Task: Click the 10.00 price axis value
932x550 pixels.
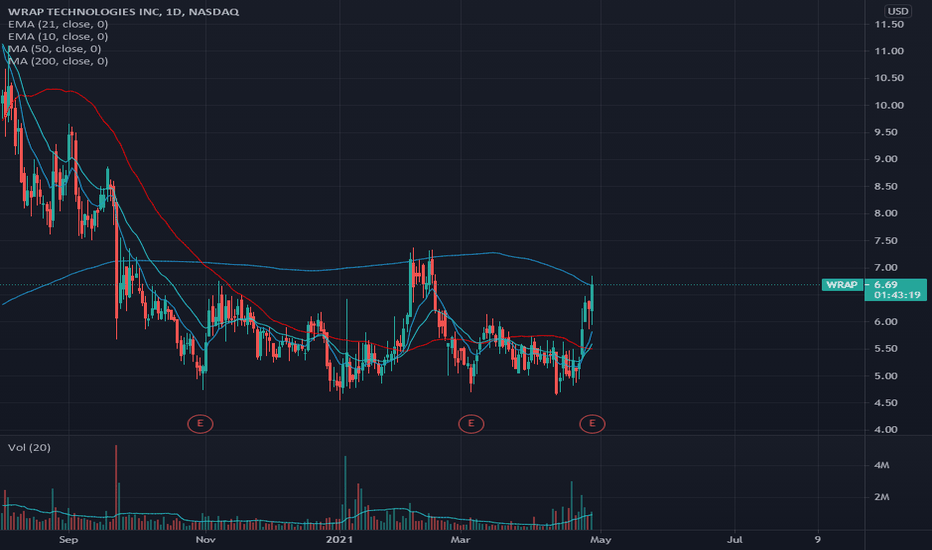Action: (x=889, y=105)
